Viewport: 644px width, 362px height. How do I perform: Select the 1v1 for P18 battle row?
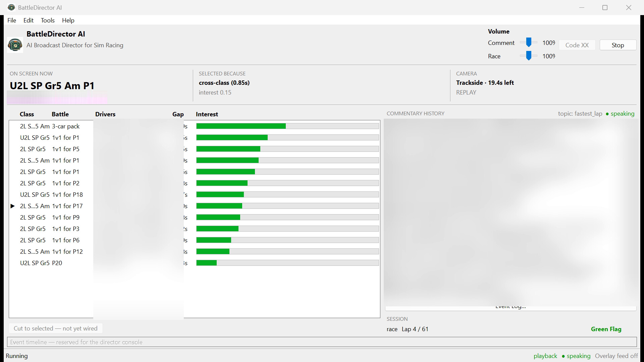(x=195, y=195)
